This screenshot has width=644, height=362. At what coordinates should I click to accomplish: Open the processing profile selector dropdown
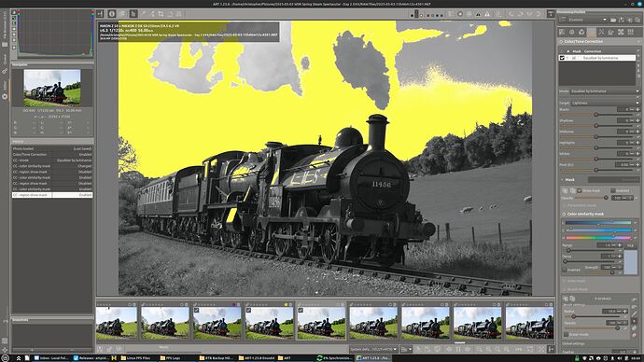click(x=587, y=20)
